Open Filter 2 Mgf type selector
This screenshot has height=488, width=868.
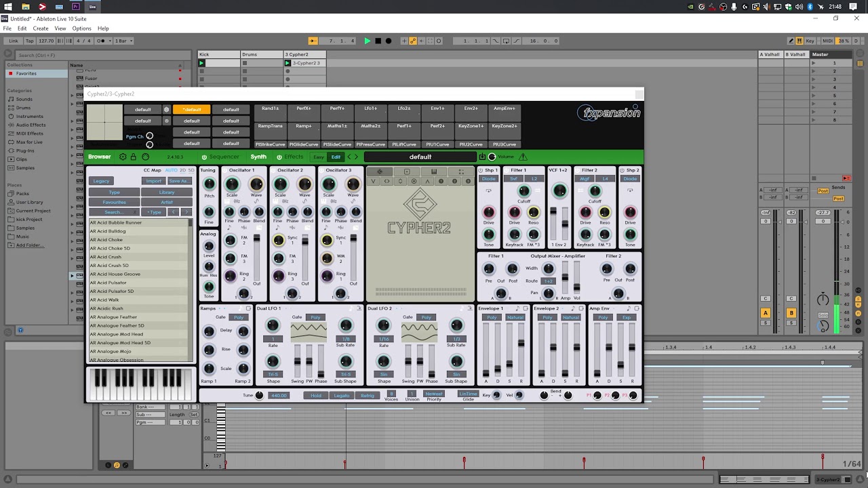pos(585,179)
